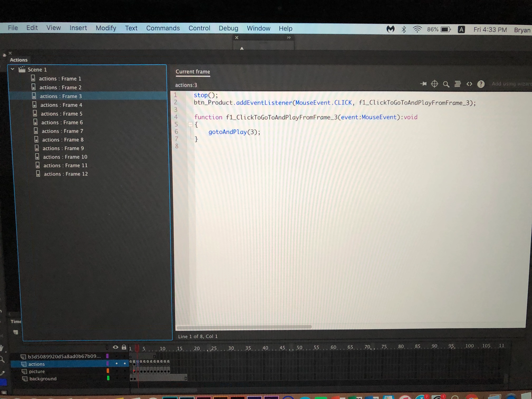The height and width of the screenshot is (399, 532).
Task: Click Add using wizard button
Action: point(511,84)
